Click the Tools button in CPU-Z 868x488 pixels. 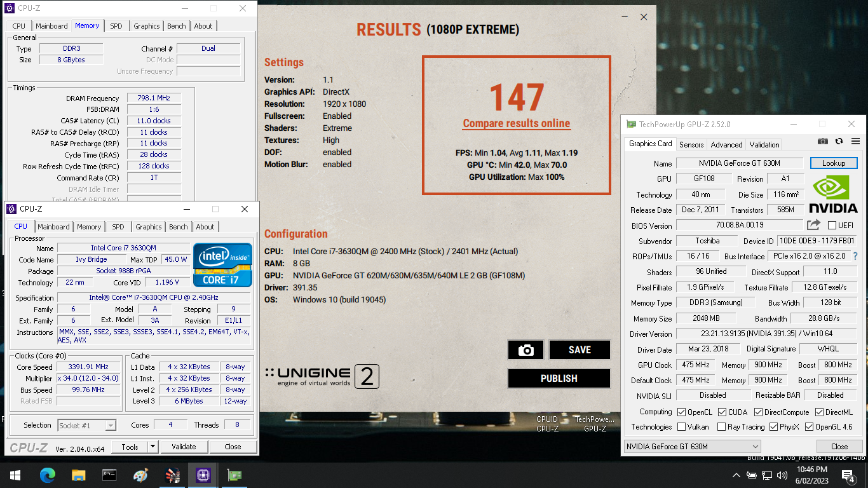click(x=130, y=447)
